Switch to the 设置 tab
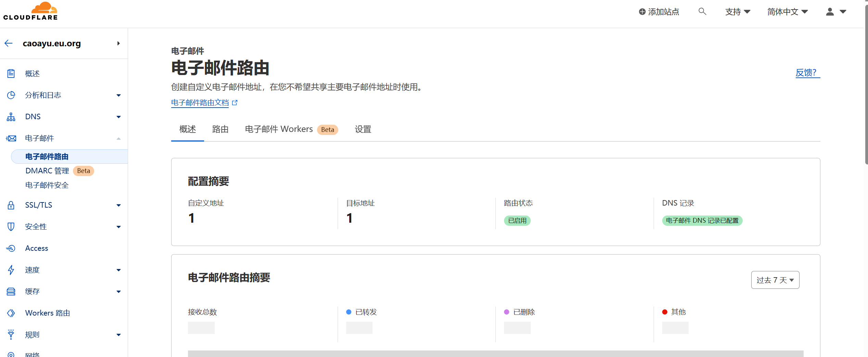 [363, 129]
